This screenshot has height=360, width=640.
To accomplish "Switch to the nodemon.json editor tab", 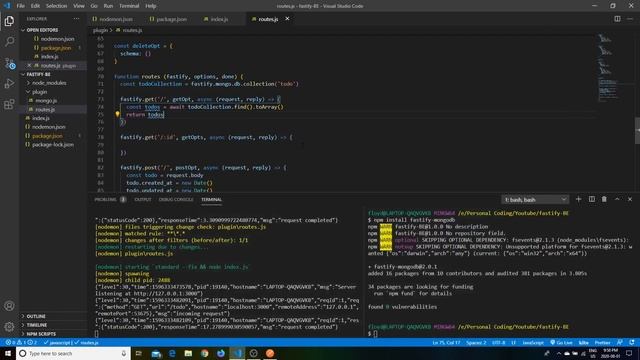I will click(112, 19).
